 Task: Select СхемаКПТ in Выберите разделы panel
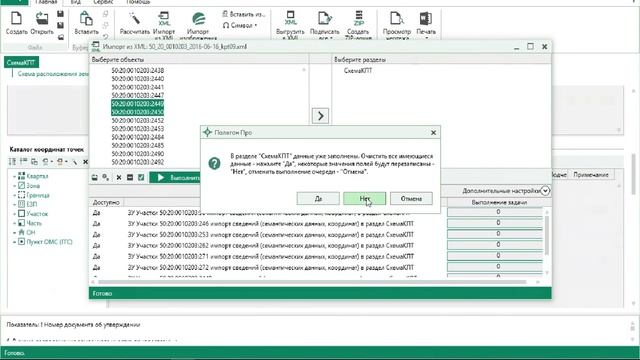tap(358, 71)
